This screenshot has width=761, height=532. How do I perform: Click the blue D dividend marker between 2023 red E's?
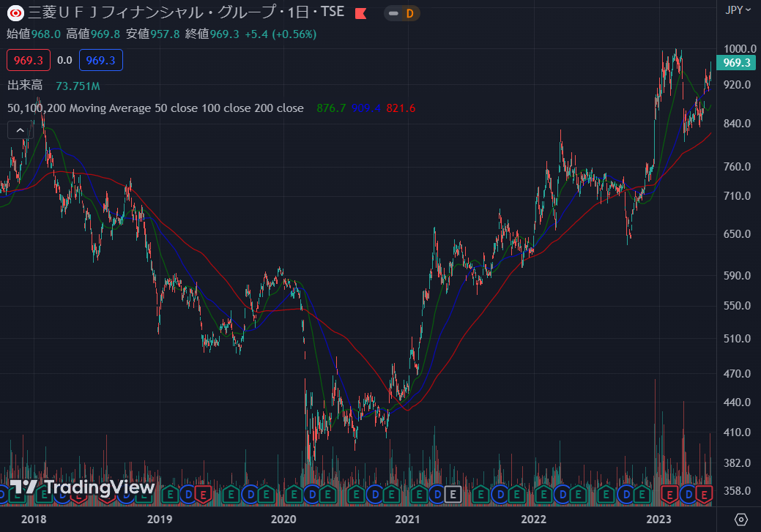(x=688, y=495)
